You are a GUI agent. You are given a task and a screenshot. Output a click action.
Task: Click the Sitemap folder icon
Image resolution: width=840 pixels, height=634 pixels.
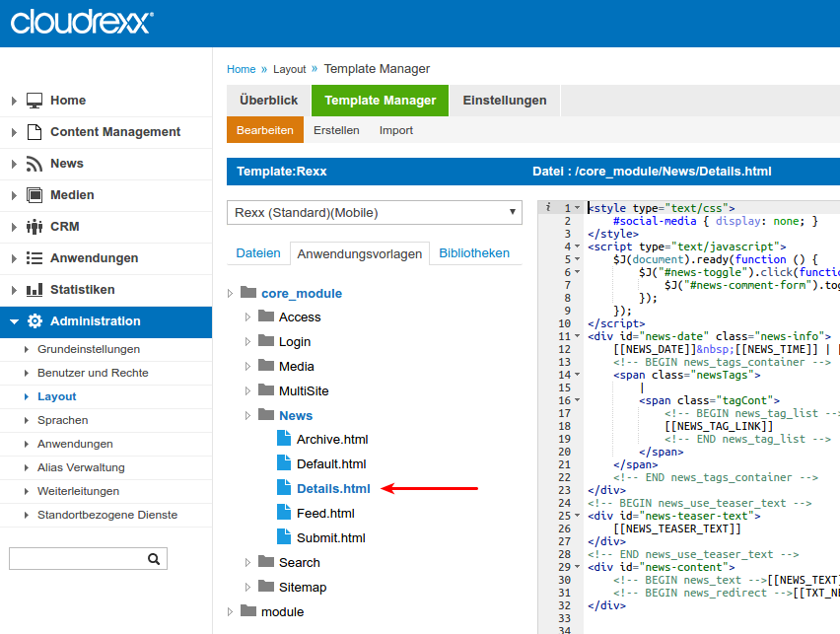(266, 586)
